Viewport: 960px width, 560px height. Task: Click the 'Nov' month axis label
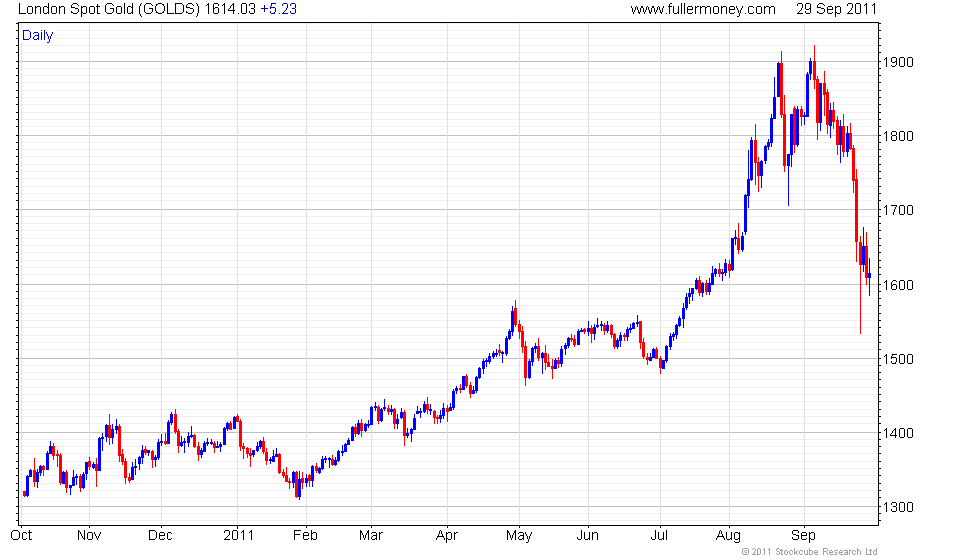(89, 536)
